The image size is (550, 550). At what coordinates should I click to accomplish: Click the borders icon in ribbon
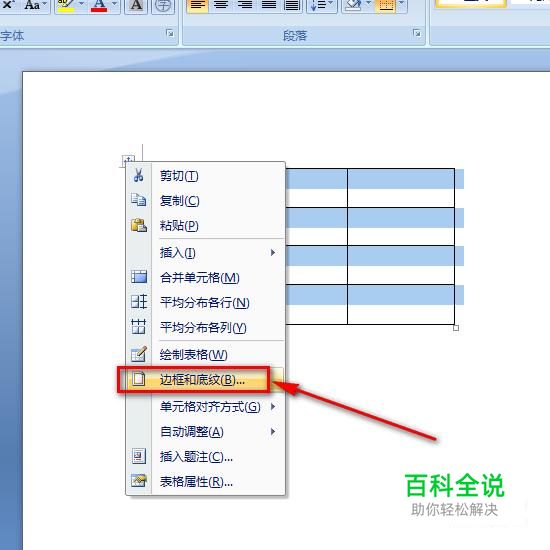386,5
